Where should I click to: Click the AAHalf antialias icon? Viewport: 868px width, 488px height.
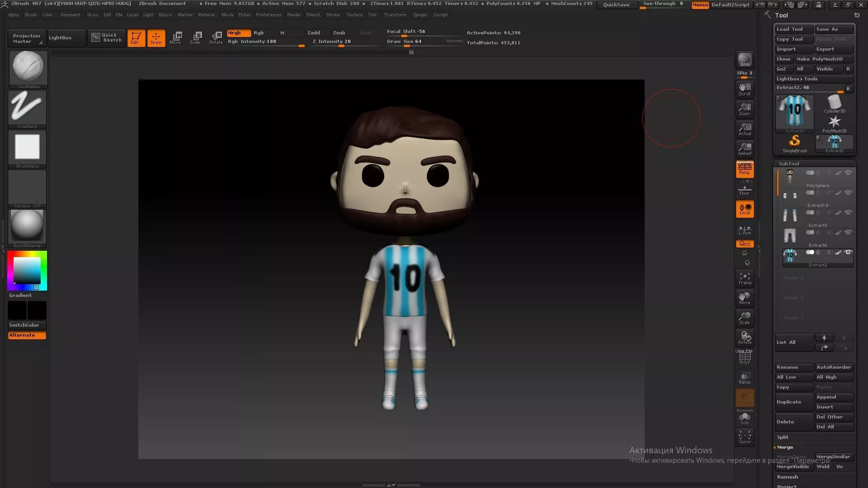click(745, 149)
